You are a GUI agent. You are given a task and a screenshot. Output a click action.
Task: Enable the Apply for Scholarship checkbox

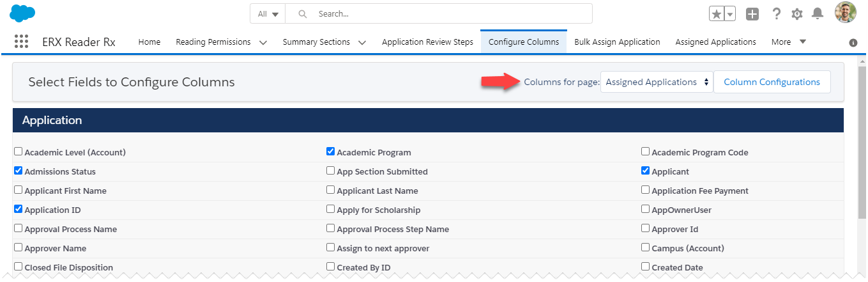(330, 210)
